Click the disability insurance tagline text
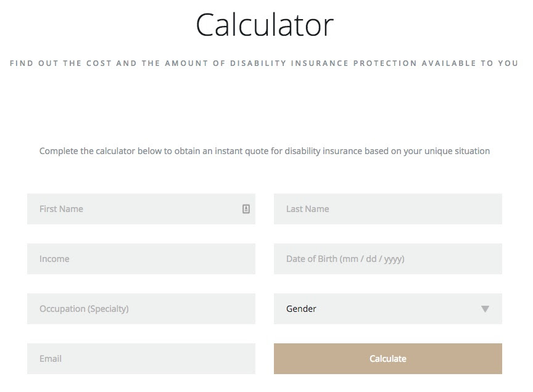Screen dimensions: 533x392 (264, 63)
